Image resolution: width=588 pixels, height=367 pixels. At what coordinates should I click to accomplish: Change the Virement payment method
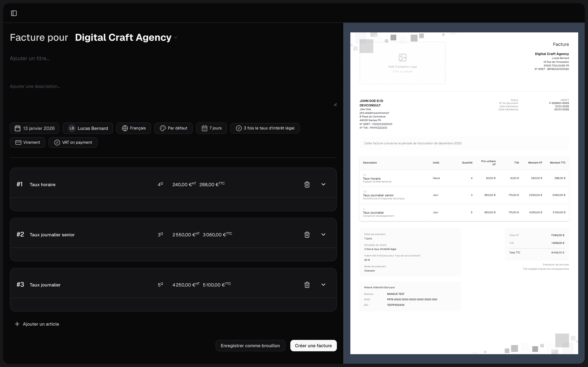pos(27,143)
